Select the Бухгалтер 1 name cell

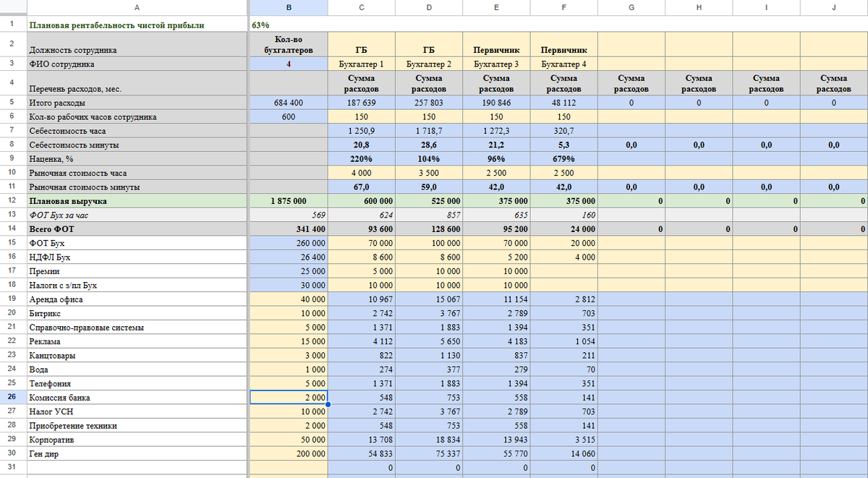(x=361, y=64)
